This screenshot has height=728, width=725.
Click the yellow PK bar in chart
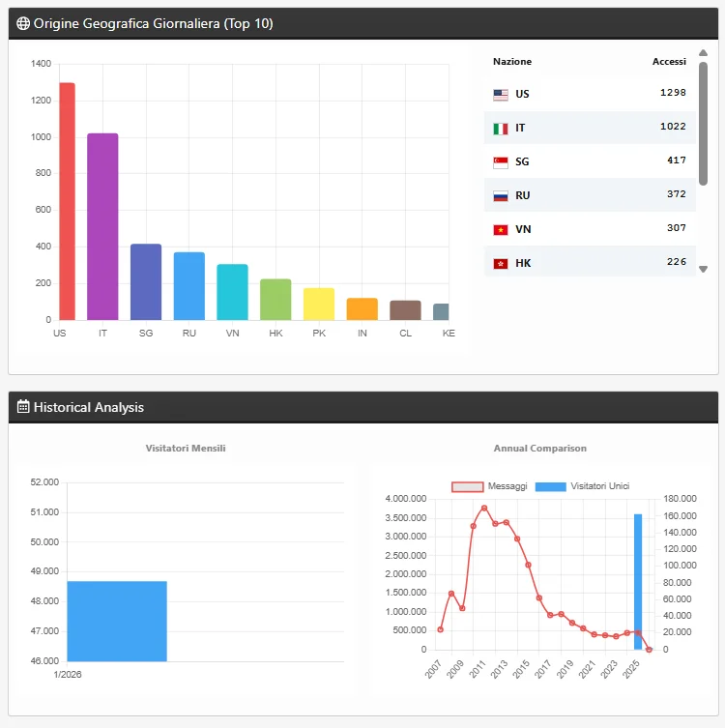tap(319, 304)
